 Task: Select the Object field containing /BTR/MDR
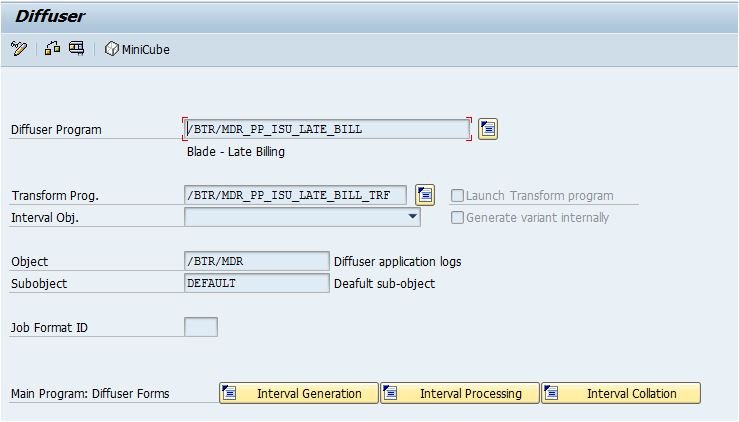click(256, 261)
